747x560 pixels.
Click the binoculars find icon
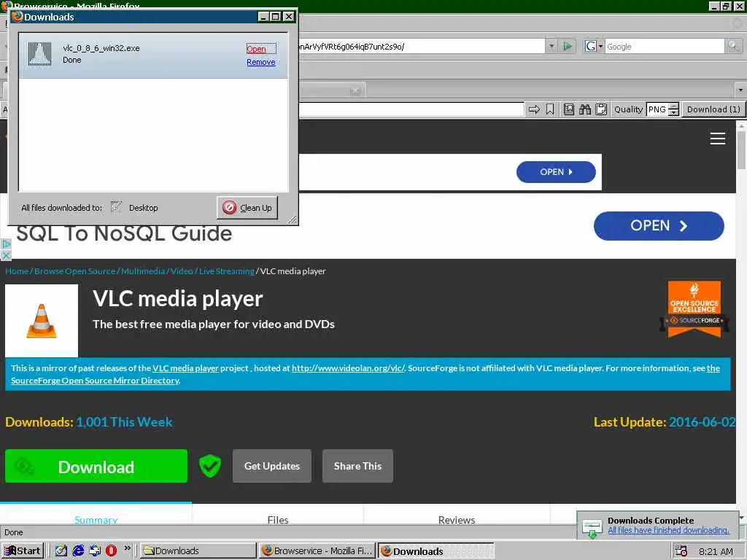[584, 109]
